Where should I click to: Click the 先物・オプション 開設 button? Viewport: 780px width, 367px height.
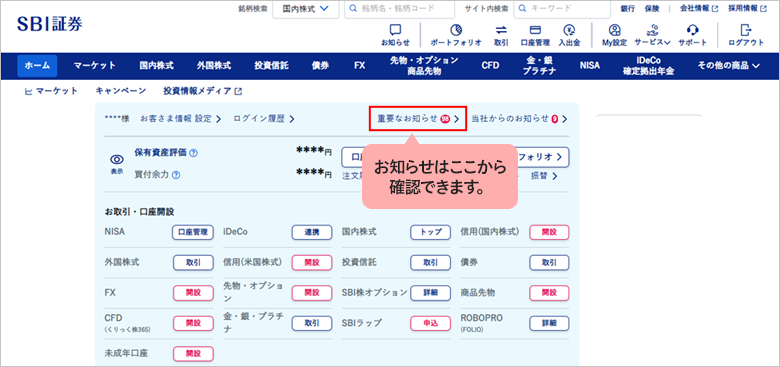click(x=312, y=293)
